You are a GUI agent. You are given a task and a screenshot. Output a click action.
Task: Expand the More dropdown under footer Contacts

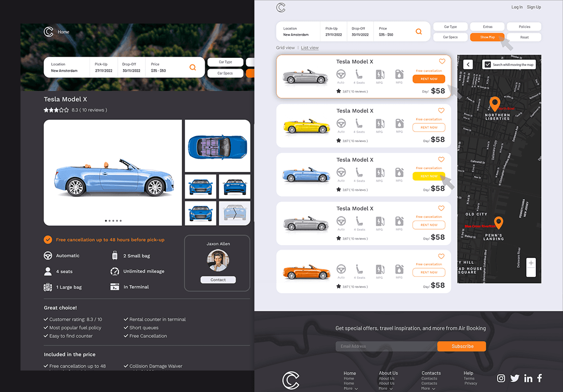[x=428, y=388]
